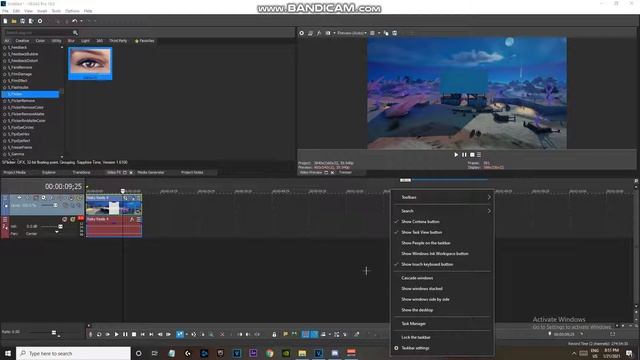Screen dimensions: 640x360
Task: Go to end of project in transport bar
Action: coord(151,334)
